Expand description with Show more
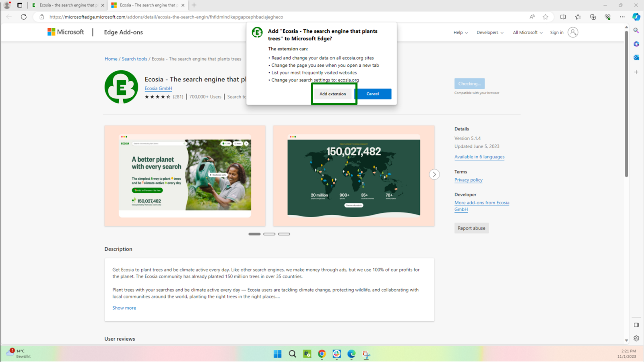This screenshot has width=644, height=362. point(124,308)
